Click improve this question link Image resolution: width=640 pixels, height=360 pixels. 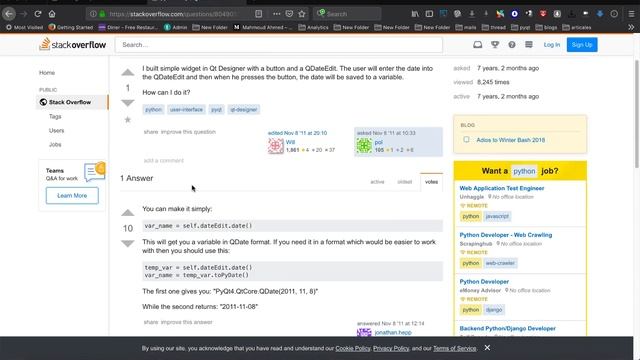pyautogui.click(x=188, y=132)
